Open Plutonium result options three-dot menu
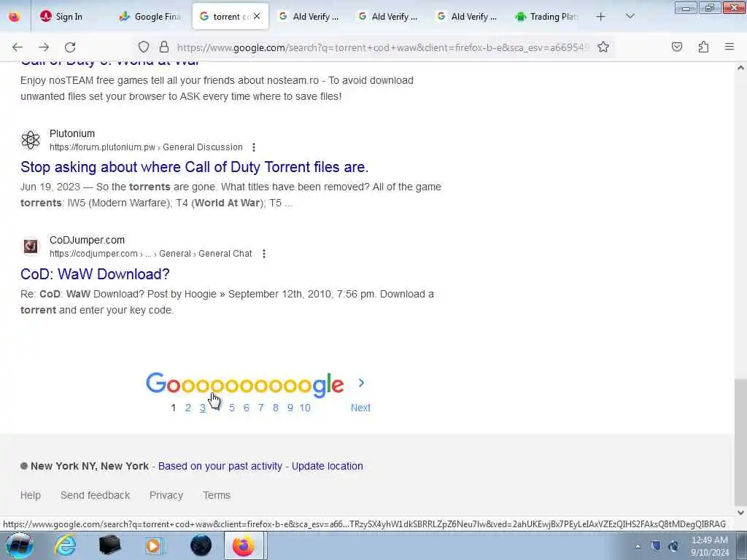The image size is (747, 560). pyautogui.click(x=254, y=147)
